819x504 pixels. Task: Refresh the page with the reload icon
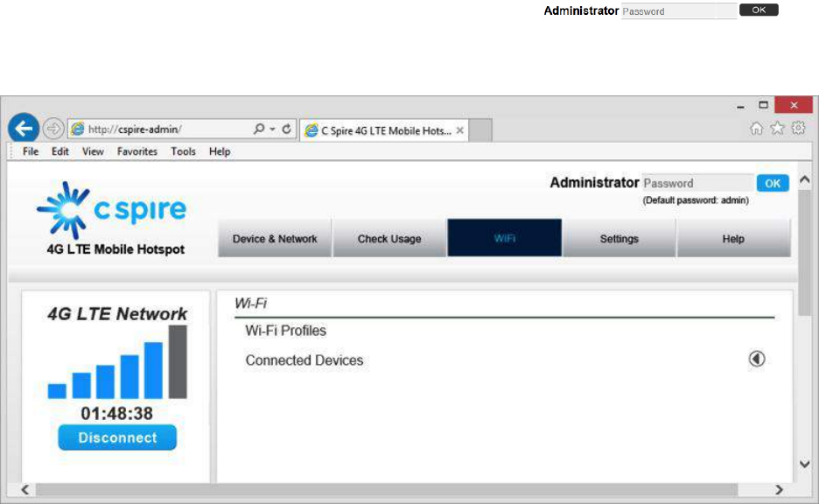(x=286, y=129)
